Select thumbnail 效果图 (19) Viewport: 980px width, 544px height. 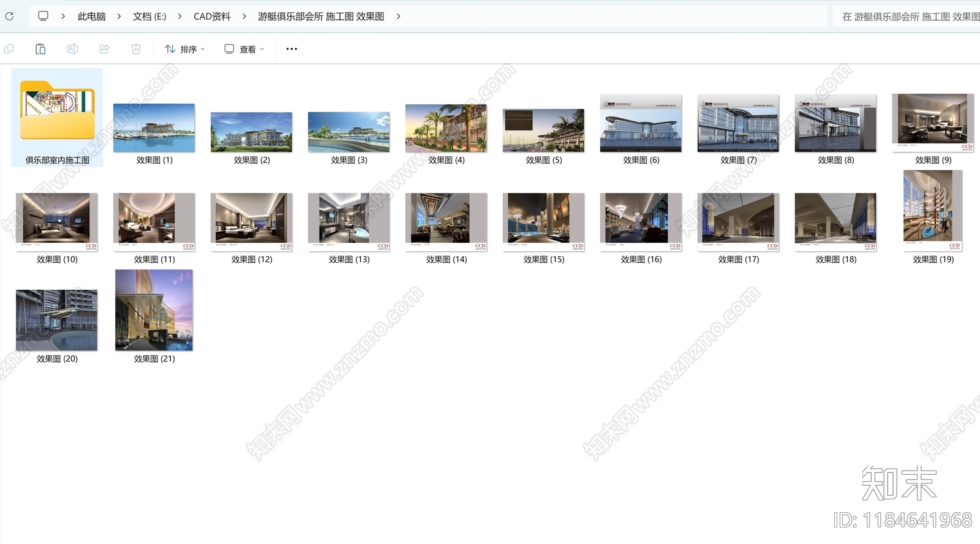point(933,211)
